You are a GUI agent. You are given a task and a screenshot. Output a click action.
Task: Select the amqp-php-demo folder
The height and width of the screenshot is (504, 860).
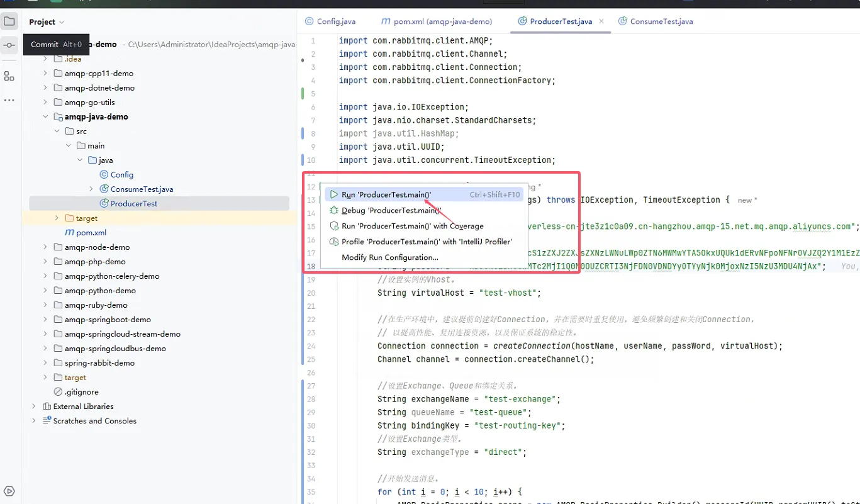95,262
